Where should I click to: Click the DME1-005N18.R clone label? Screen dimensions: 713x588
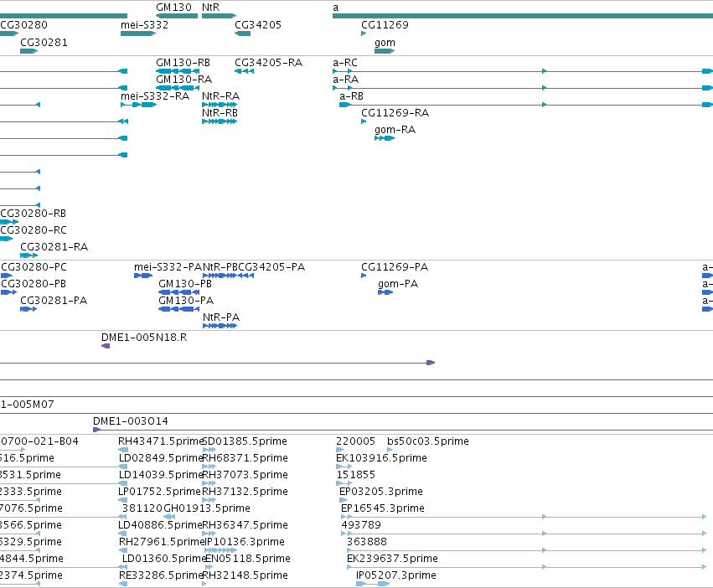coord(144,338)
